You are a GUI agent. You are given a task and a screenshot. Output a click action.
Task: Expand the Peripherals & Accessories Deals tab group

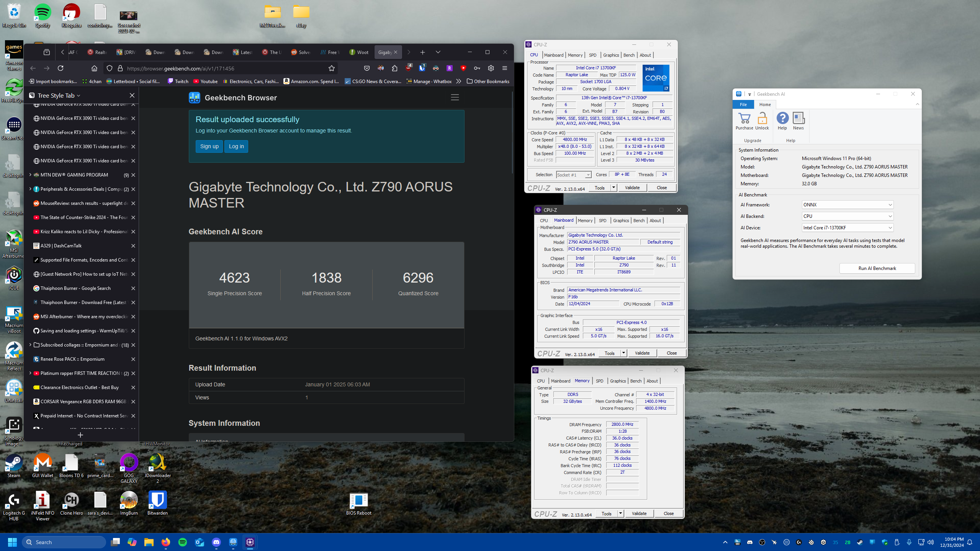point(30,189)
